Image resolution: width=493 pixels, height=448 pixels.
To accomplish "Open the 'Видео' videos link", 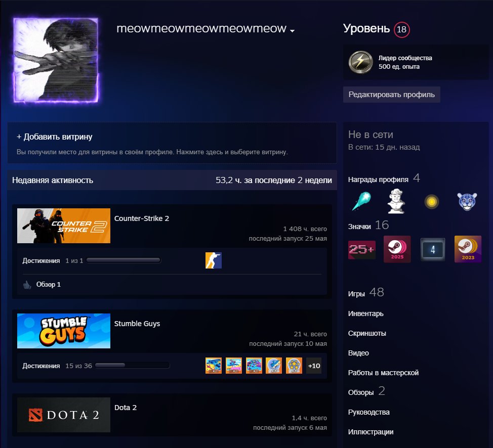I will pyautogui.click(x=358, y=353).
